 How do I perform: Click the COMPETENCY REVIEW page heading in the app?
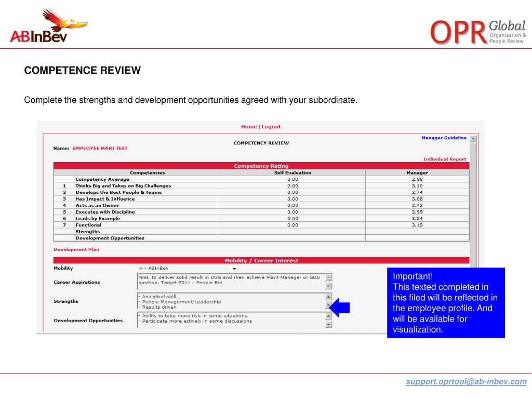click(261, 143)
